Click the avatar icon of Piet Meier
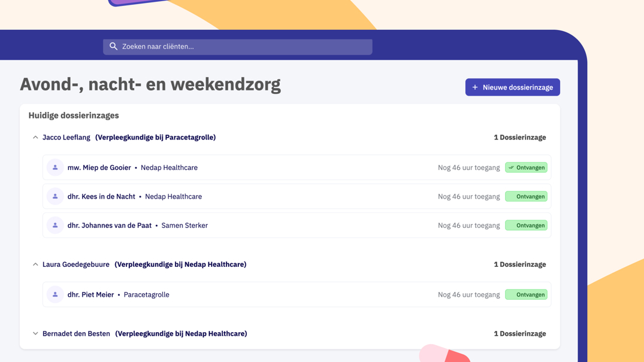Screen dimensions: 644x362 click(x=55, y=295)
